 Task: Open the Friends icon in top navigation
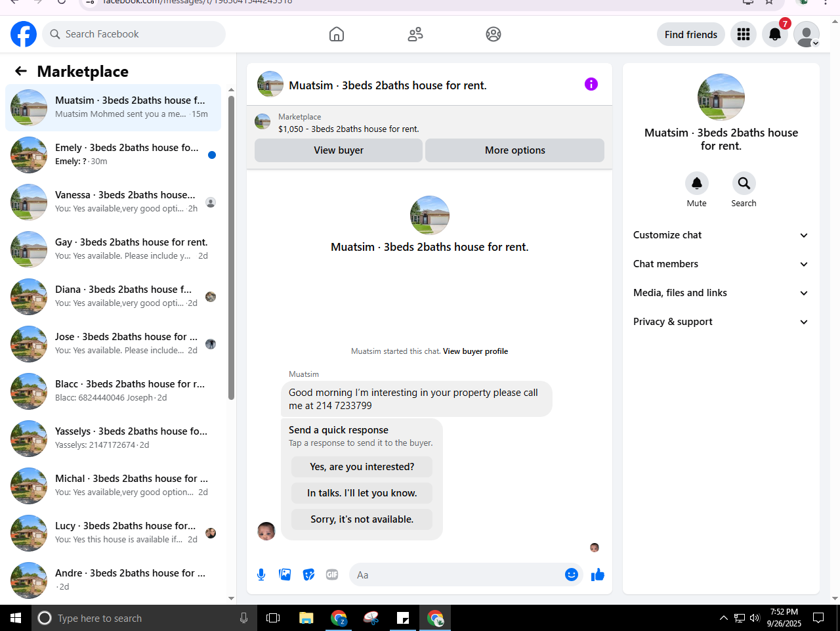click(x=415, y=34)
